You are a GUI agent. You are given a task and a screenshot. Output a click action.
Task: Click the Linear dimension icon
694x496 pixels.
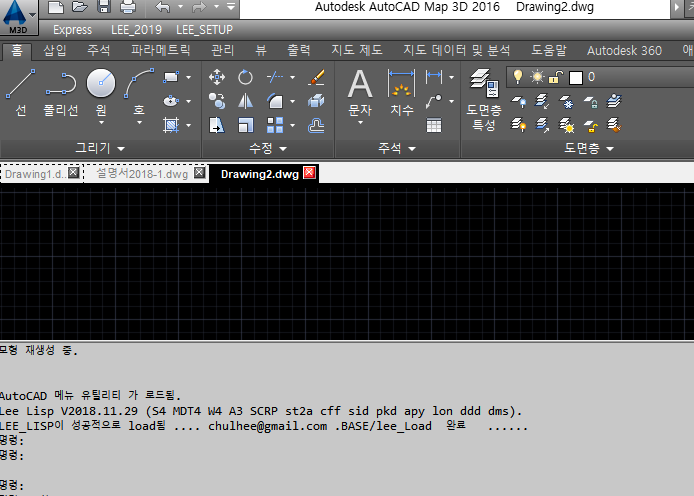point(434,77)
